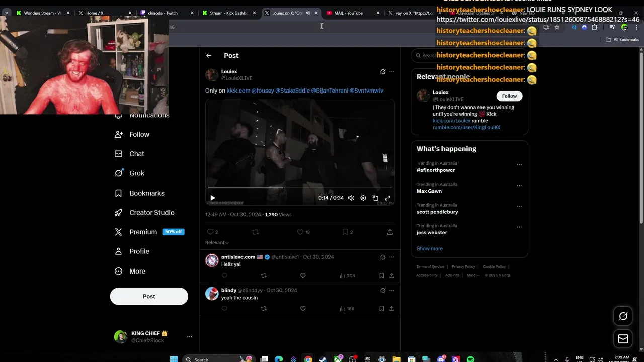Screen dimensions: 644x362
Task: Expand the More menu in sidebar
Action: tap(130, 271)
